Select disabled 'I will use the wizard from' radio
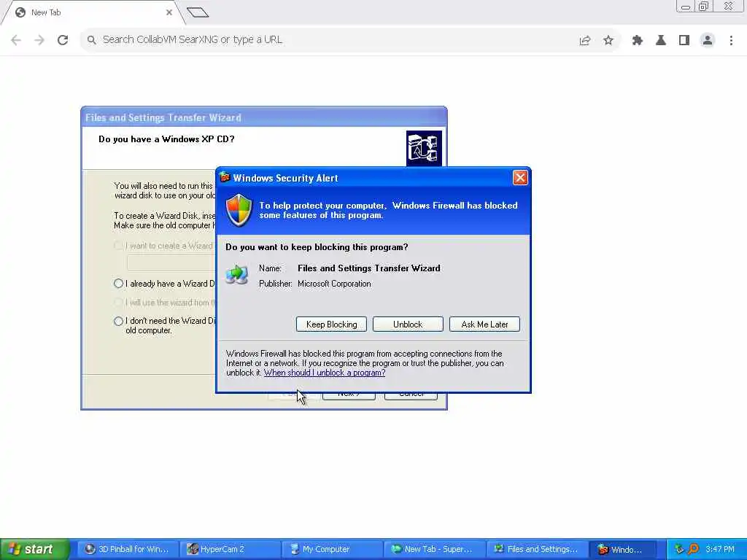Screen dimensions: 747x560 coord(119,303)
